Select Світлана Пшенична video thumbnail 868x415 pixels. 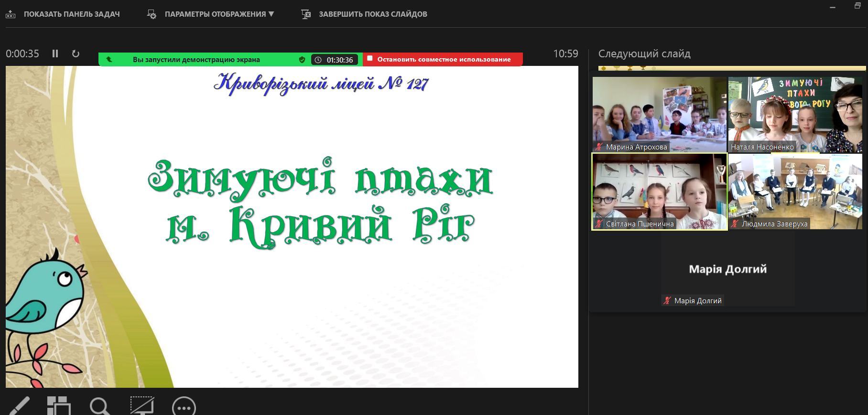tap(660, 192)
